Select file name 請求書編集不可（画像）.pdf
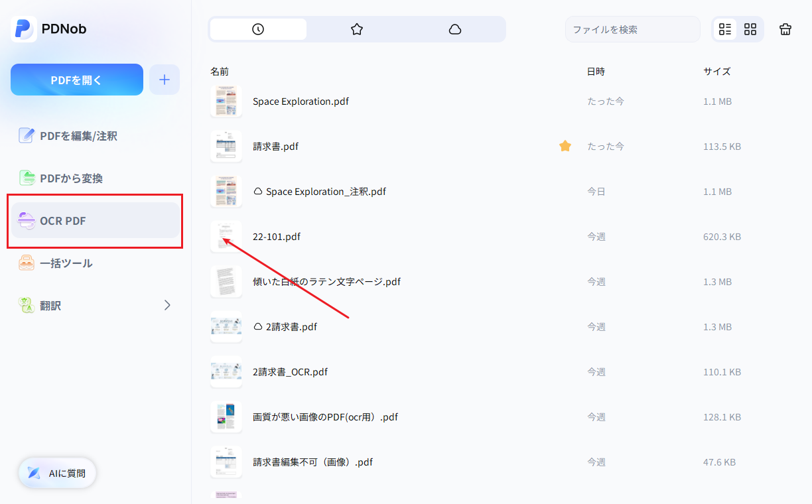Viewport: 812px width, 504px height. click(312, 462)
